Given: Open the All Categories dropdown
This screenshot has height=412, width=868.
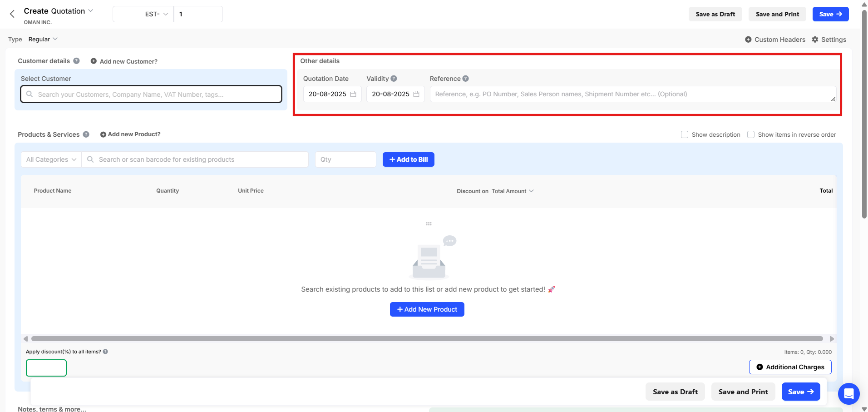Looking at the screenshot, I should tap(51, 159).
